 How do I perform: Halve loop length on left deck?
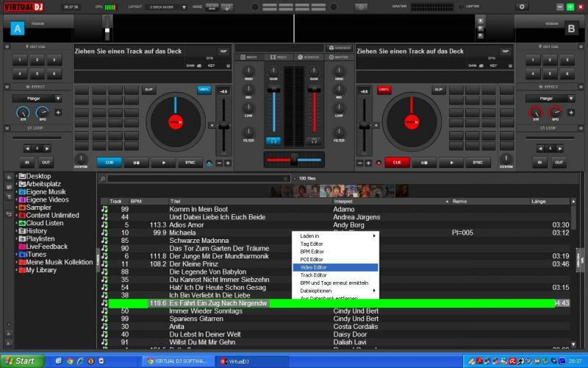(x=27, y=149)
